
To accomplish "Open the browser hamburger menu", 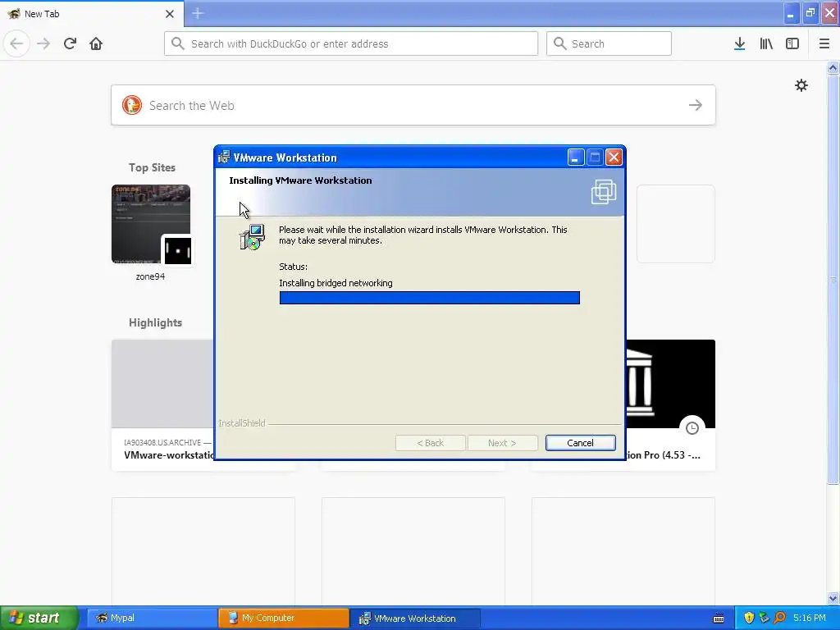I will pyautogui.click(x=824, y=43).
